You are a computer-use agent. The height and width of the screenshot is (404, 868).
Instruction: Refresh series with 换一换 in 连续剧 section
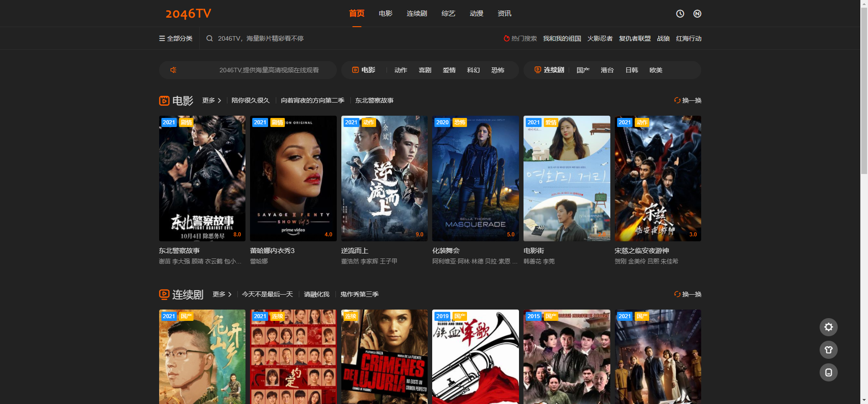coord(688,294)
